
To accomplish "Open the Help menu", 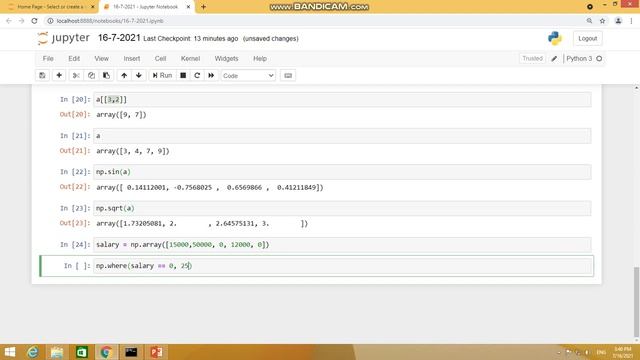I will tap(260, 59).
